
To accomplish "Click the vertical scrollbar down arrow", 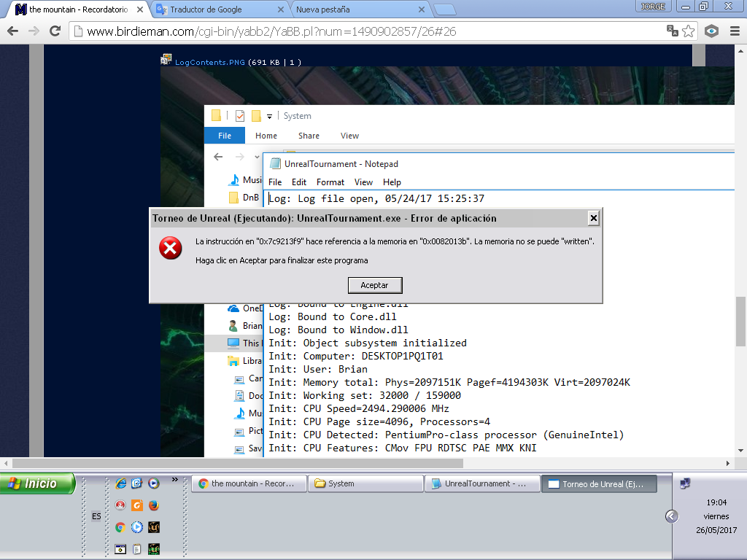I will [740, 451].
